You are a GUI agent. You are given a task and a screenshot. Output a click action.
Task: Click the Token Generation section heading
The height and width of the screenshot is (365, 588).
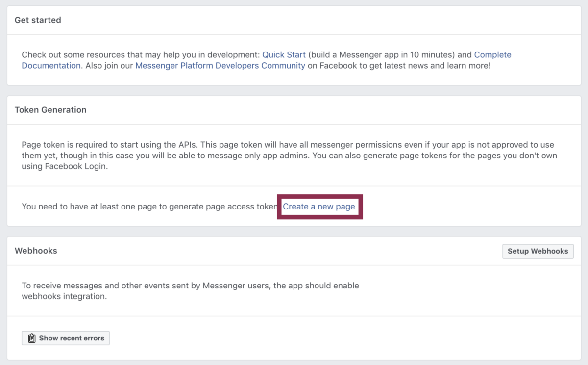[50, 110]
